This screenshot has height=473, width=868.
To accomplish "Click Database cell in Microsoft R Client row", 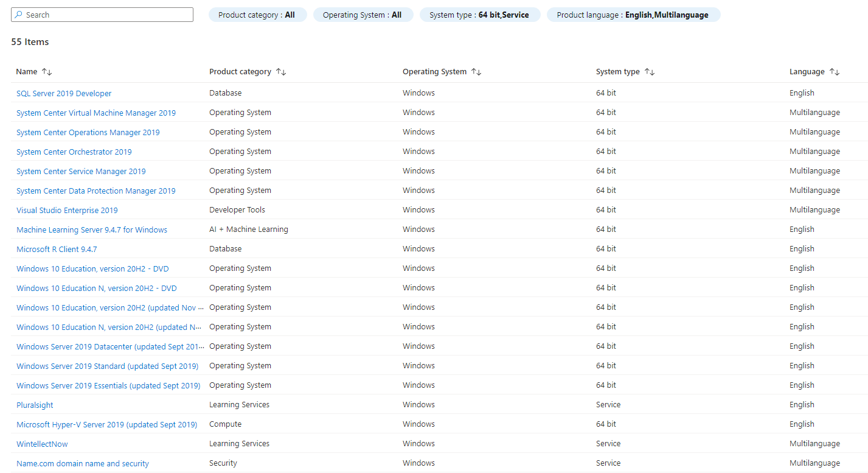I will [x=225, y=249].
